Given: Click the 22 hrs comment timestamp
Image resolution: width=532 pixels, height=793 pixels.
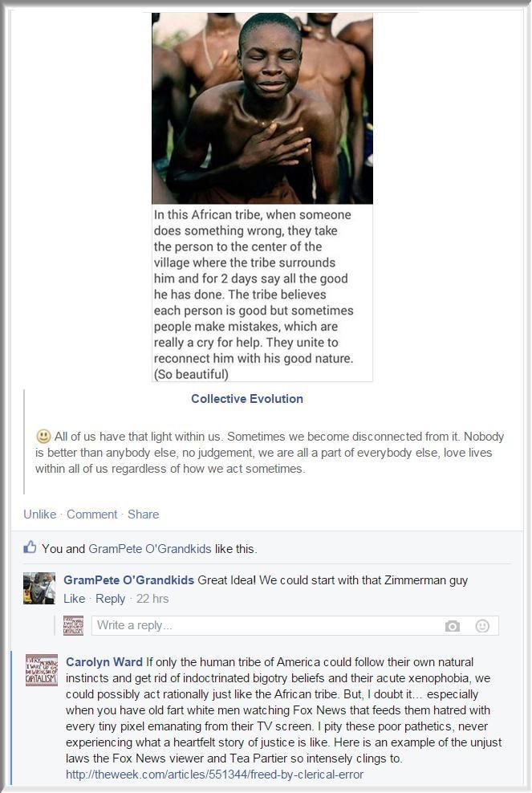Looking at the screenshot, I should tap(152, 599).
